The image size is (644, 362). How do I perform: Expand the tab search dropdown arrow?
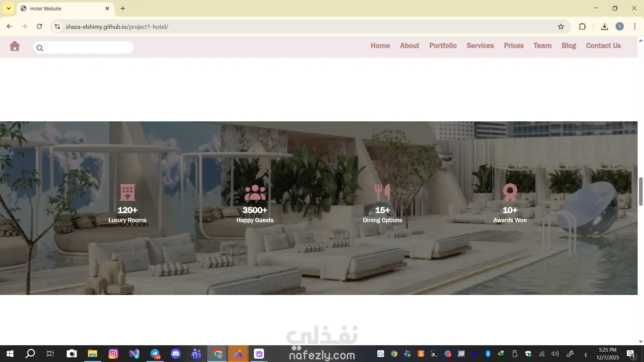click(9, 8)
